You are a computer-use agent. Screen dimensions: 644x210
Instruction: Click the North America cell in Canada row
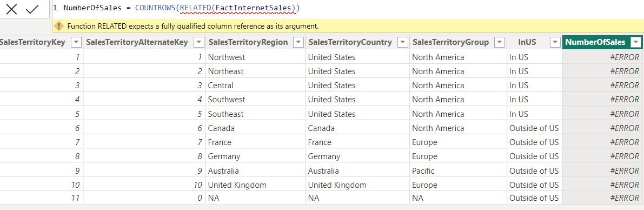point(458,128)
